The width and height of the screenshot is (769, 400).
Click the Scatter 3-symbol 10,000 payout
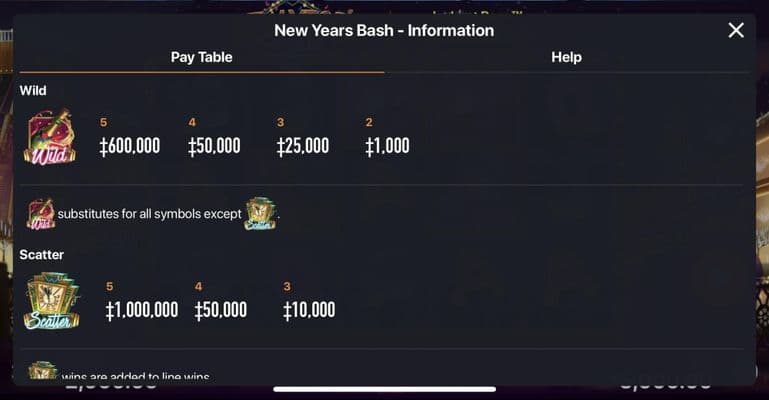click(x=309, y=310)
